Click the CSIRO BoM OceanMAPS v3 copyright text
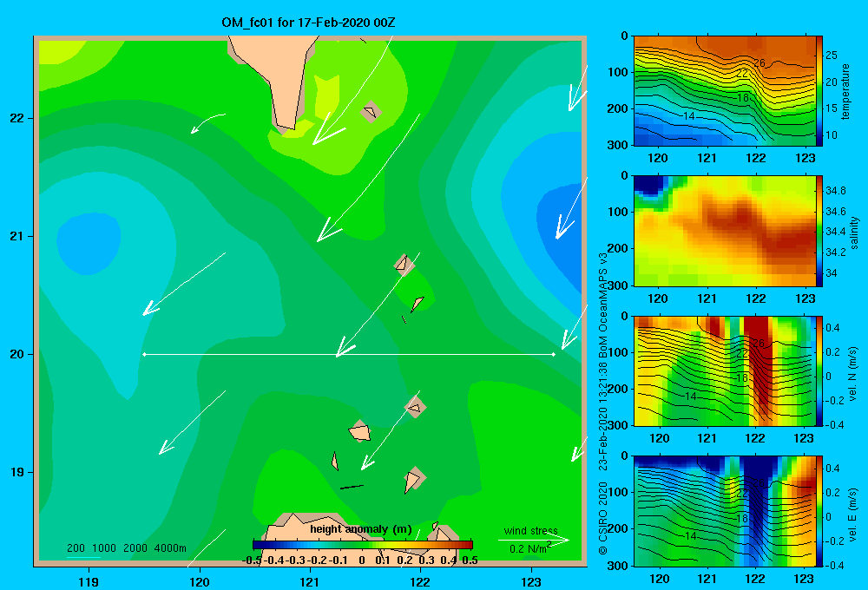Image resolution: width=868 pixels, height=590 pixels. coord(603,403)
